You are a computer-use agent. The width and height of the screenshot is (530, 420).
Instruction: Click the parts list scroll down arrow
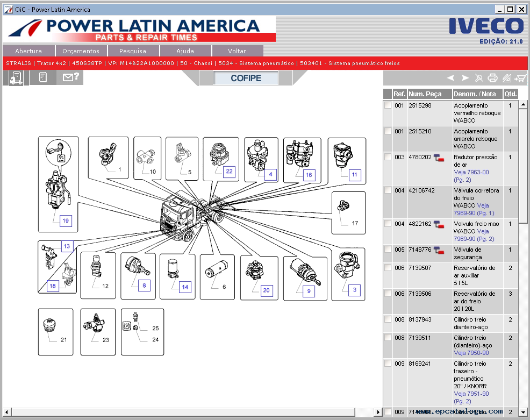[x=523, y=412]
